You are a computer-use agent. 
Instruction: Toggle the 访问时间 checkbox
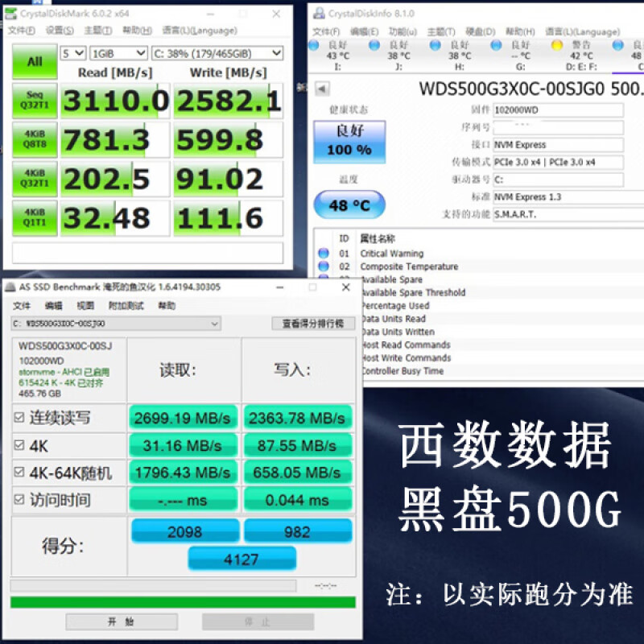[x=19, y=499]
